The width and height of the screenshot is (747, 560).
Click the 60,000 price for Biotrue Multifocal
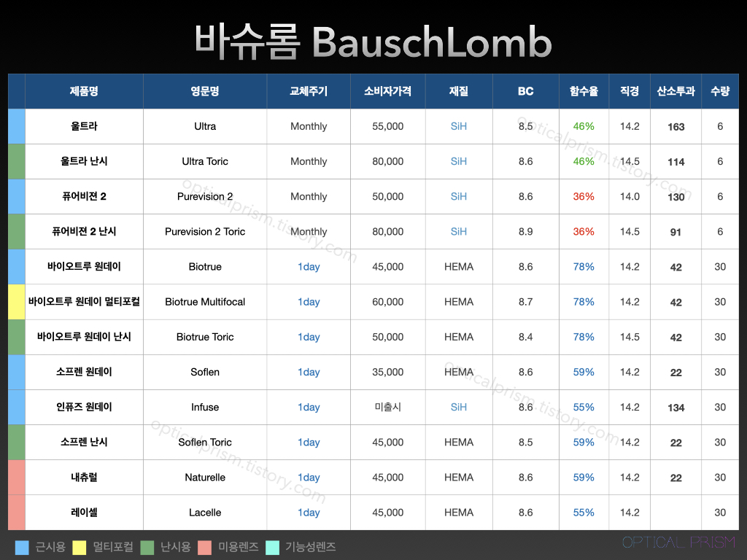point(388,301)
